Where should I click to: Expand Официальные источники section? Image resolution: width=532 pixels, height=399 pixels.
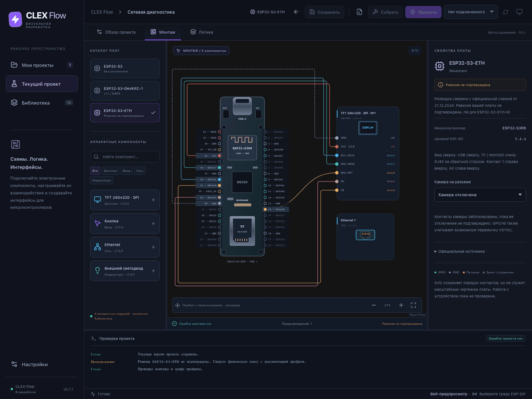click(x=460, y=252)
